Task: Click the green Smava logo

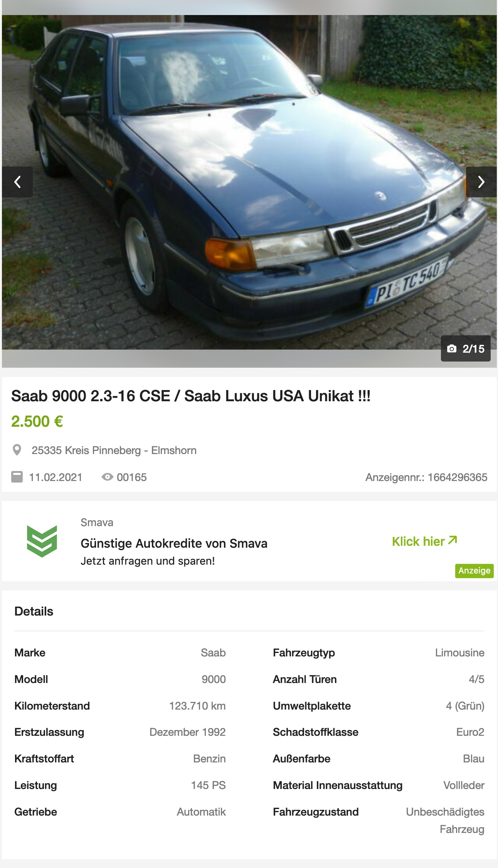Action: click(x=42, y=541)
